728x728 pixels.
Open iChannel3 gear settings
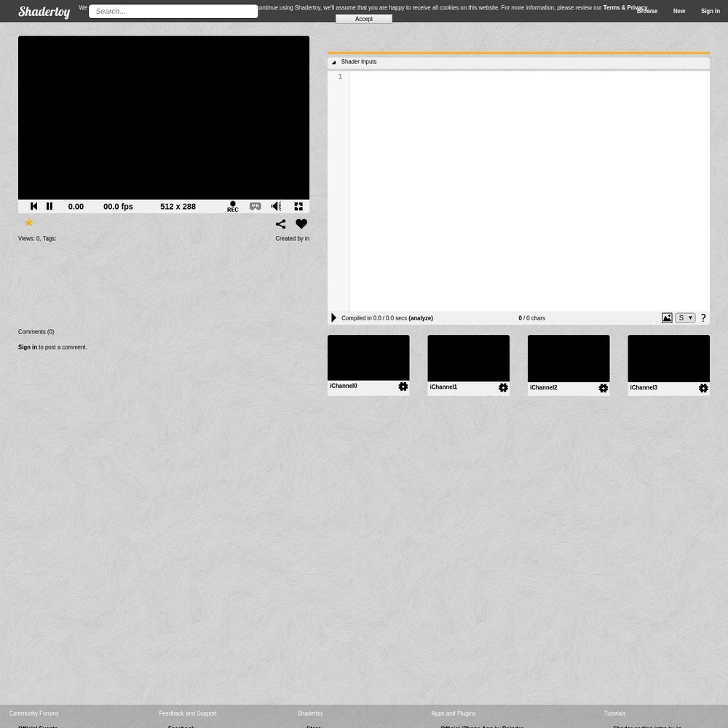tap(703, 388)
